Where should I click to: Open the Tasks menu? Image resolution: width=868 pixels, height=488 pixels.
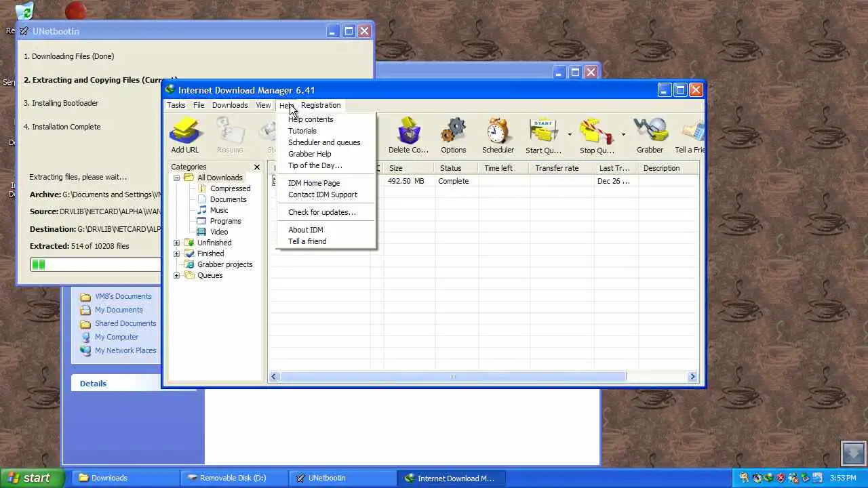point(176,105)
